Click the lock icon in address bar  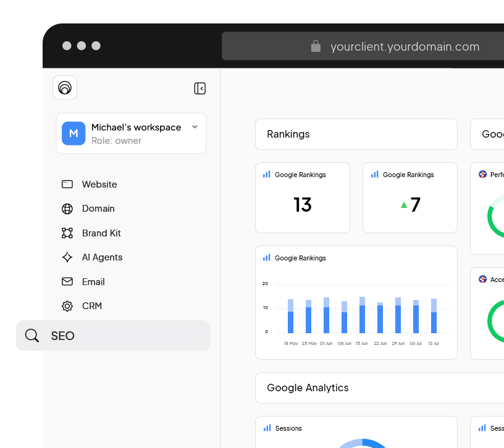316,47
